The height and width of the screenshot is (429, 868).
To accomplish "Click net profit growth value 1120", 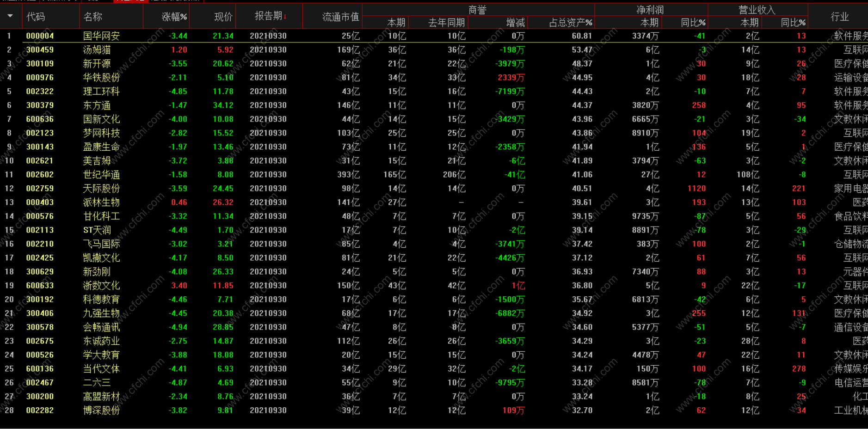I will [696, 188].
